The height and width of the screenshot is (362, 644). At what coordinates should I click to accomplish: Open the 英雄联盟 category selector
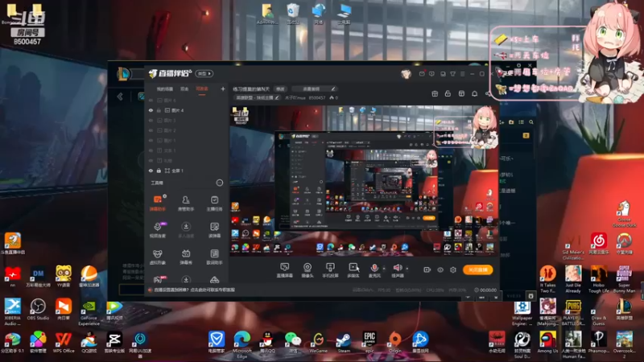(x=258, y=97)
